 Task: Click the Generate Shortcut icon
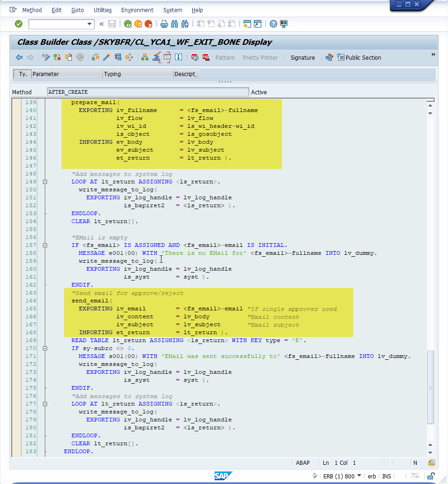tap(258, 24)
